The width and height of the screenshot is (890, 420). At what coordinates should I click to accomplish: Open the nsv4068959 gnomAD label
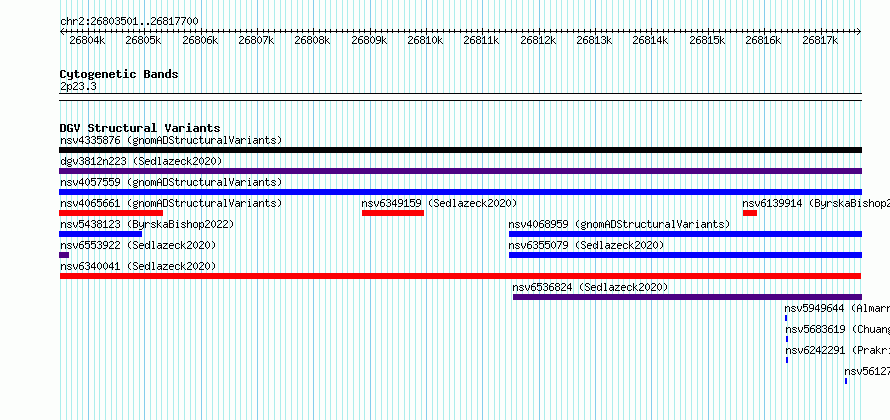pos(619,224)
